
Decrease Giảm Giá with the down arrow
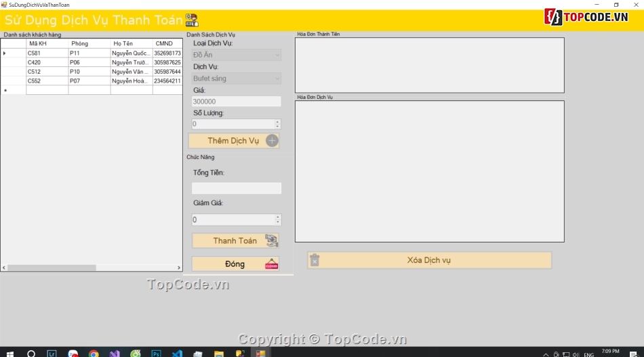tap(278, 222)
